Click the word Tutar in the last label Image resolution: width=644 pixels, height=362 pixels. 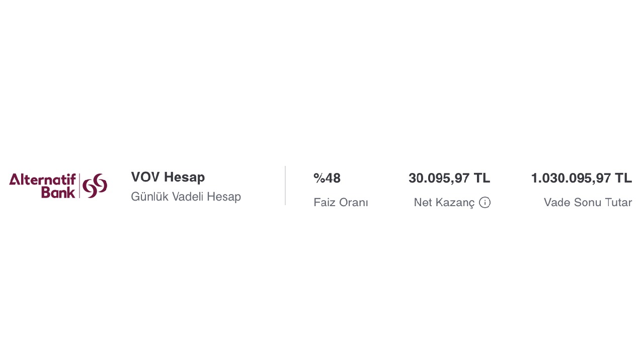click(618, 203)
